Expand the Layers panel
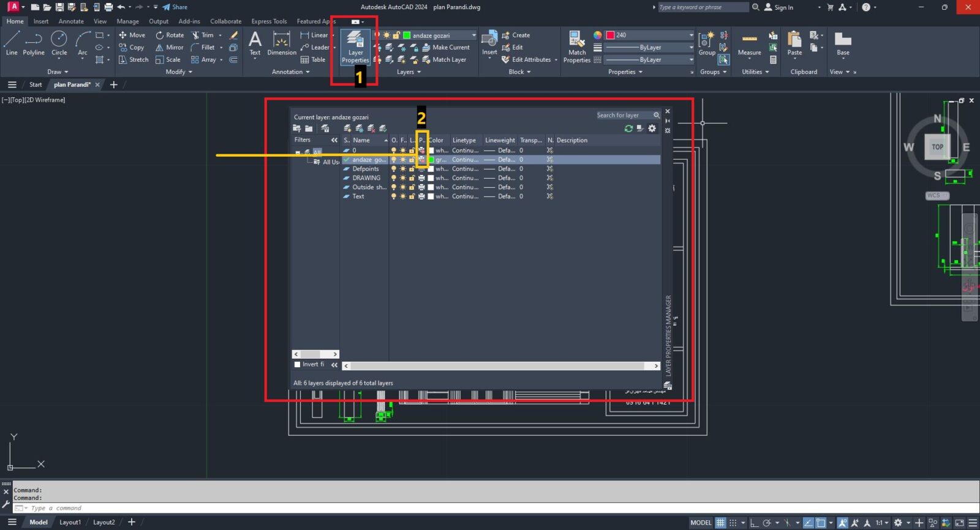980x530 pixels. tap(409, 72)
